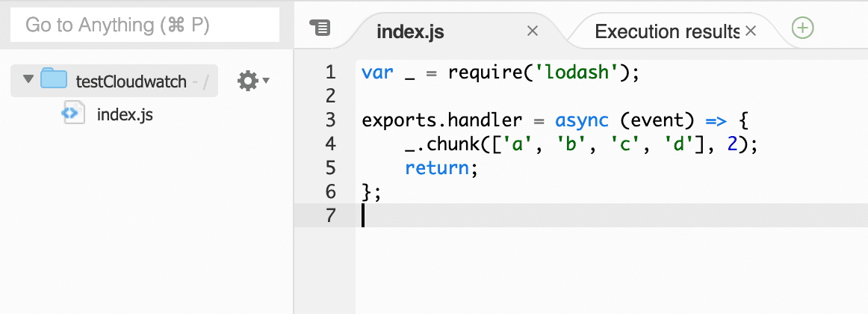868x314 pixels.
Task: Select the testCloudwatch folder icon
Action: (x=53, y=78)
